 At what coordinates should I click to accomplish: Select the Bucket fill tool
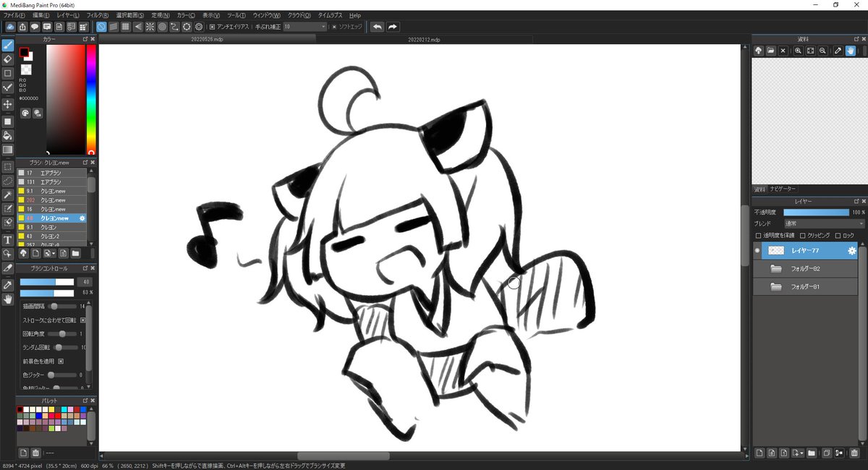(x=8, y=135)
